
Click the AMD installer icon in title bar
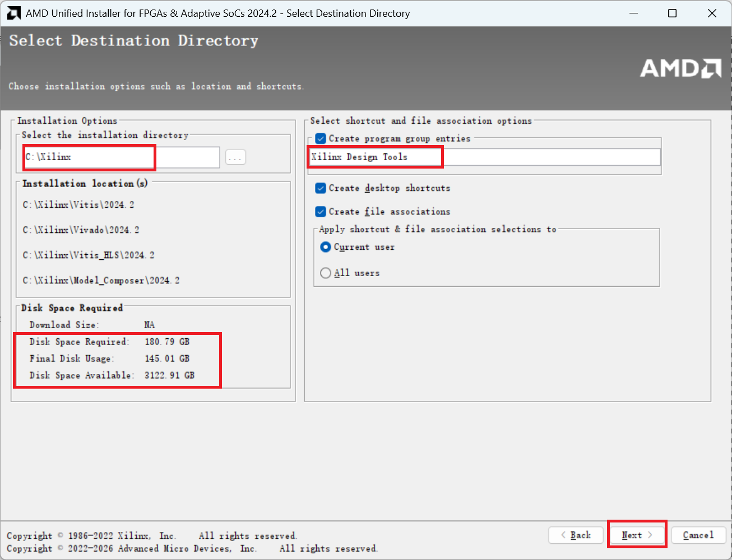coord(13,13)
